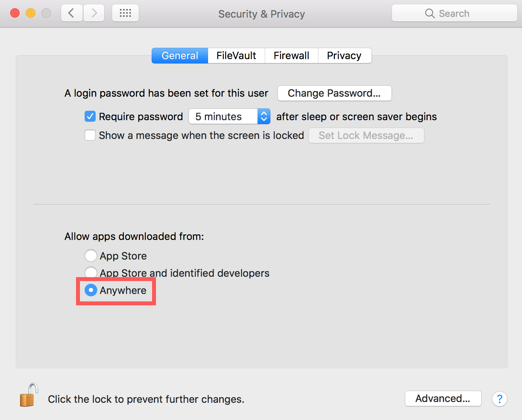Open the 5 minutes delay dropdown
The width and height of the screenshot is (522, 420).
click(x=230, y=116)
